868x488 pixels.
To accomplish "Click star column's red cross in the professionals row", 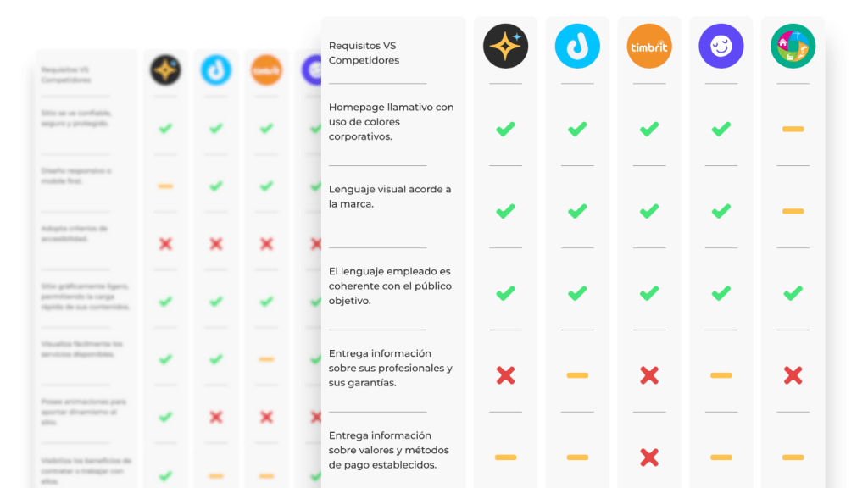I will pos(505,375).
